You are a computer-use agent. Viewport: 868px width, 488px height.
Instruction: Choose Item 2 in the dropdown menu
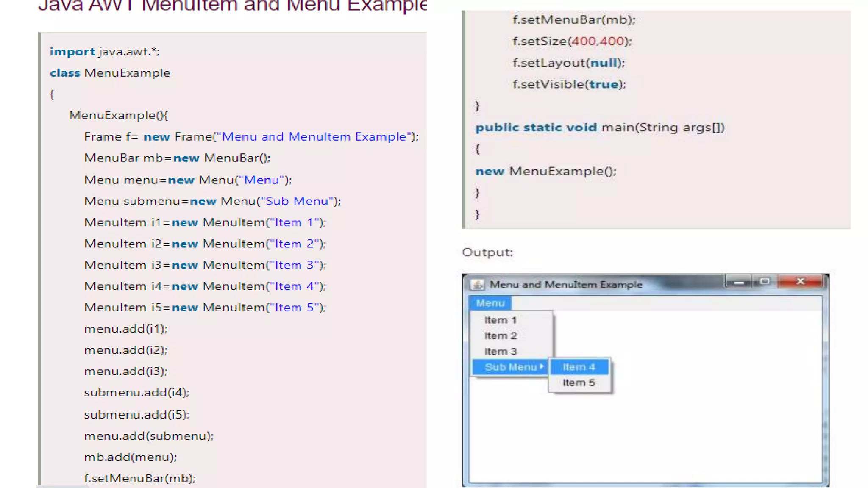[x=501, y=336]
